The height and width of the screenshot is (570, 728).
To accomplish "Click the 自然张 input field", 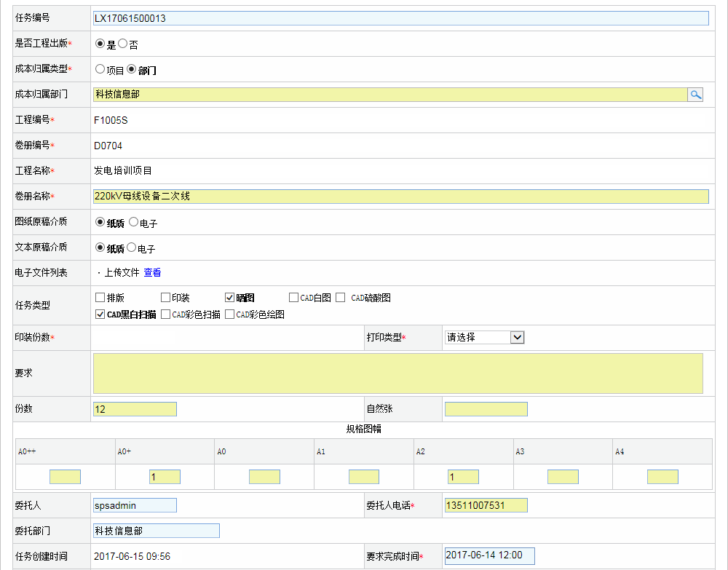I will (x=486, y=409).
